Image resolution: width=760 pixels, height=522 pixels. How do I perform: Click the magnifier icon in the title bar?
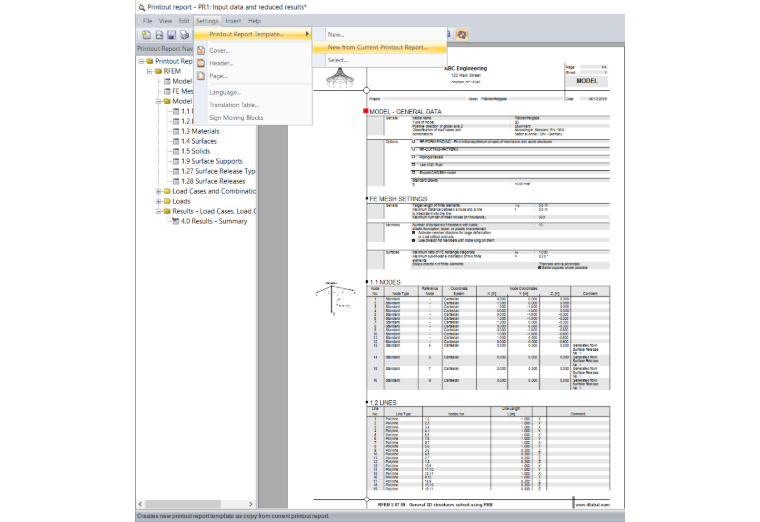pos(142,7)
